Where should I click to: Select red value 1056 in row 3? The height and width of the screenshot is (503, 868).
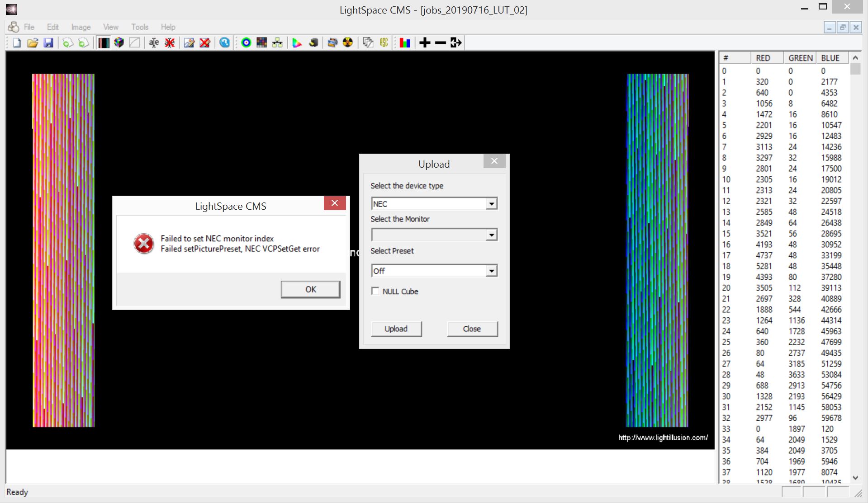[x=764, y=103]
